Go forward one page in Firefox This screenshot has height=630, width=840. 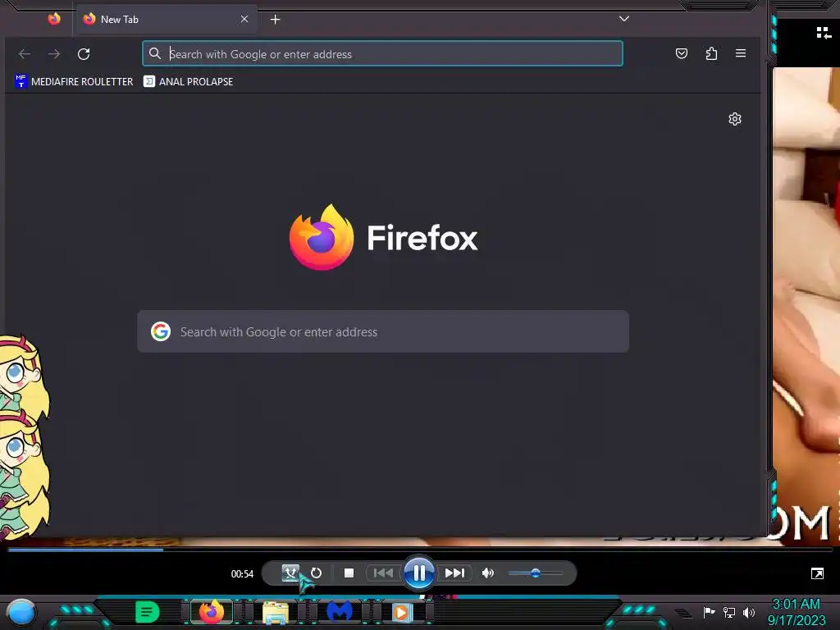pyautogui.click(x=54, y=54)
